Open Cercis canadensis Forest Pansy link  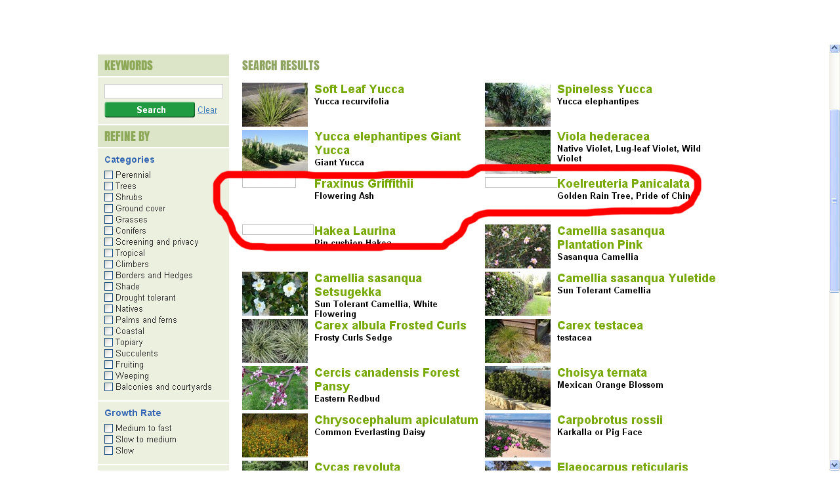[x=387, y=379]
